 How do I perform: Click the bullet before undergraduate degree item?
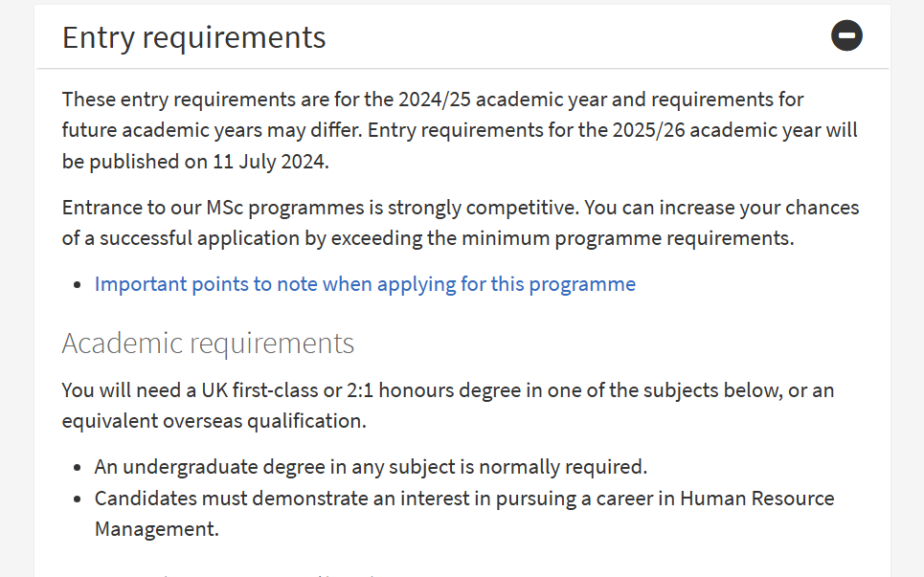[78, 468]
